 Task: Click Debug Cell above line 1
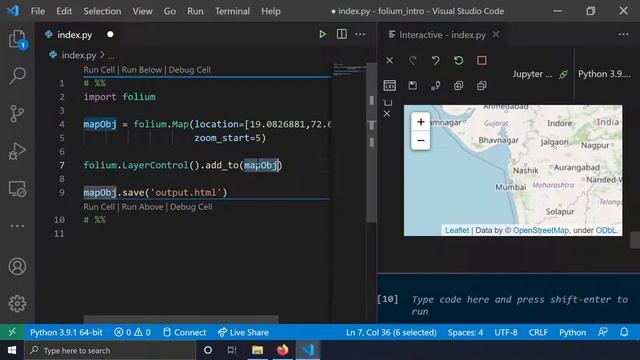pyautogui.click(x=190, y=70)
